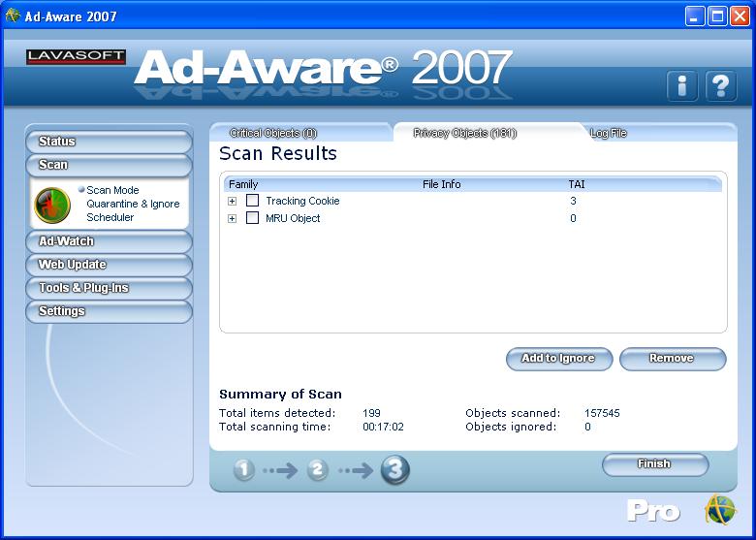Click the Scan Results heading
This screenshot has height=540, width=756.
point(278,153)
